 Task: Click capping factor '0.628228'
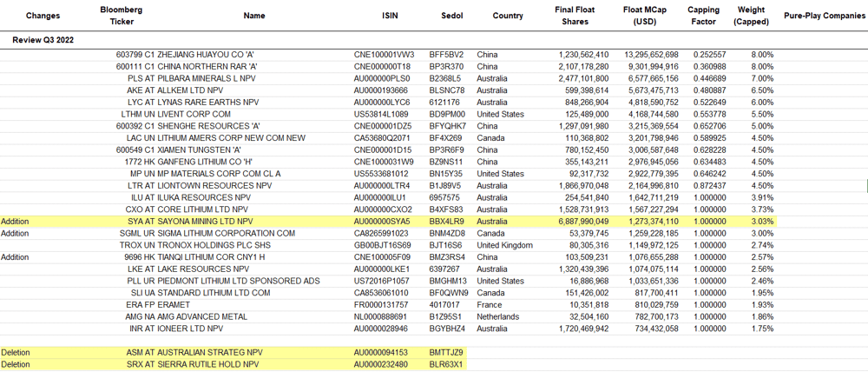click(710, 149)
